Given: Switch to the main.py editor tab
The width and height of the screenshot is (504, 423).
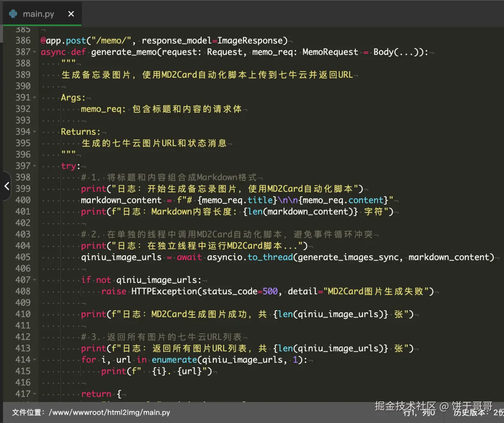Looking at the screenshot, I should coord(41,14).
